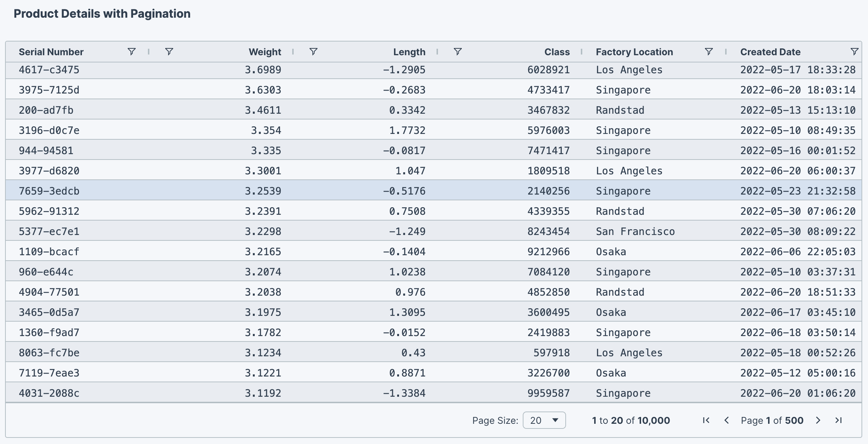Sort rows by Serial Number header
This screenshot has height=444, width=868.
click(51, 52)
